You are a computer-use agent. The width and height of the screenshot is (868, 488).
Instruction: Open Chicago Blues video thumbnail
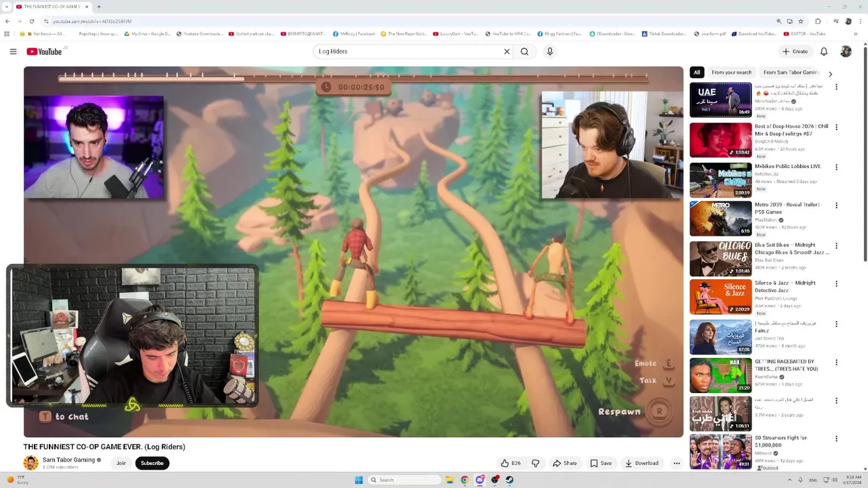click(x=720, y=258)
